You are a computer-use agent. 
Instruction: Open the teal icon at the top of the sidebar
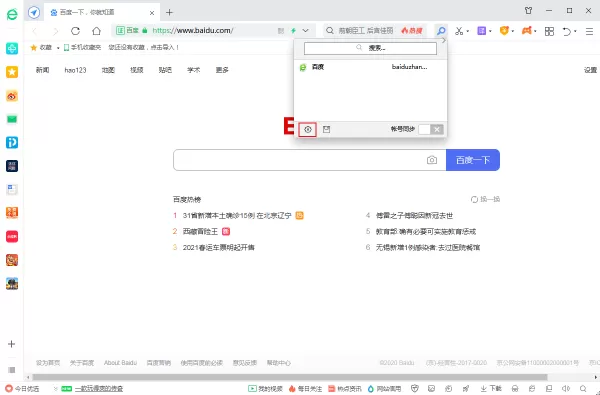(12, 48)
